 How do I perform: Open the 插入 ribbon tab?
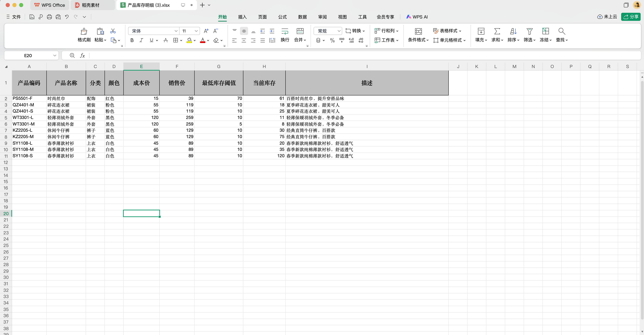(x=242, y=17)
